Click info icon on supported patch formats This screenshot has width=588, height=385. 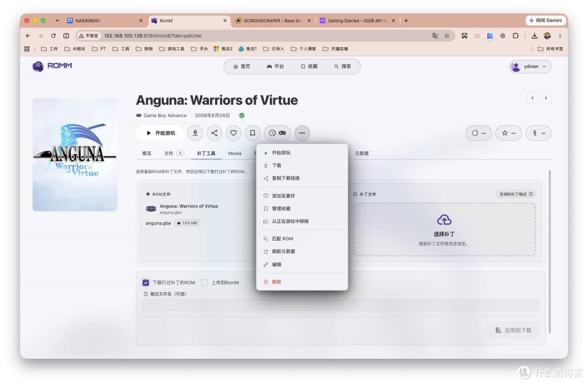(531, 194)
